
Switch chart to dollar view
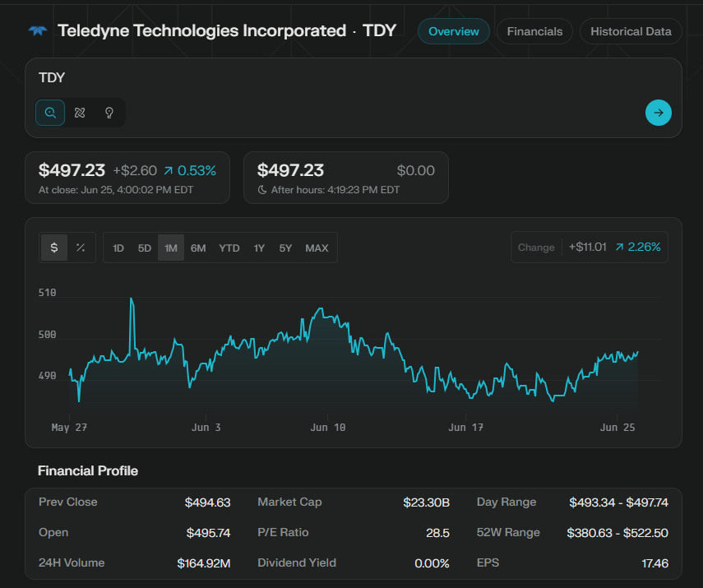(x=54, y=248)
